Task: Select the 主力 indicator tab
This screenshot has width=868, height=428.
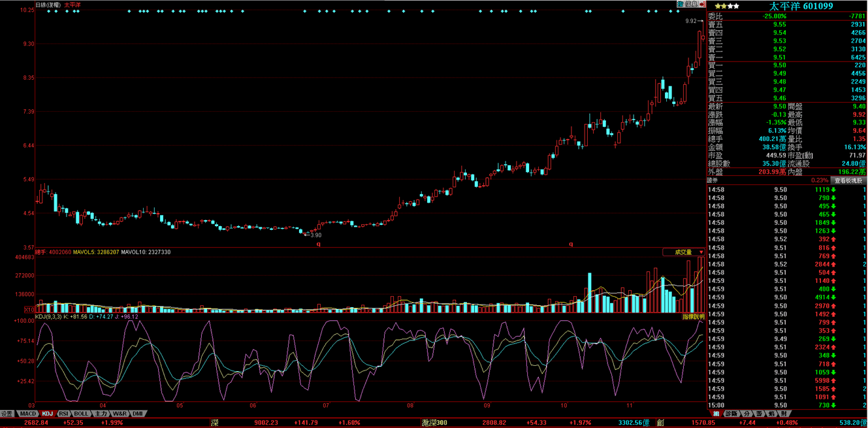Action: (101, 414)
